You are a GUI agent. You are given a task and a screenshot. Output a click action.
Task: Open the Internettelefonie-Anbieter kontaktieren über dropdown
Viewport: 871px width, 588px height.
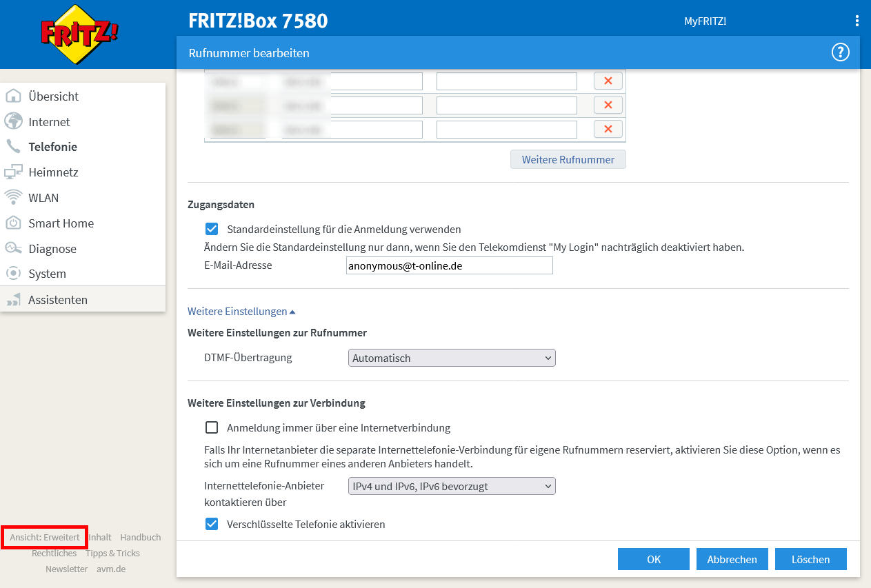(452, 486)
